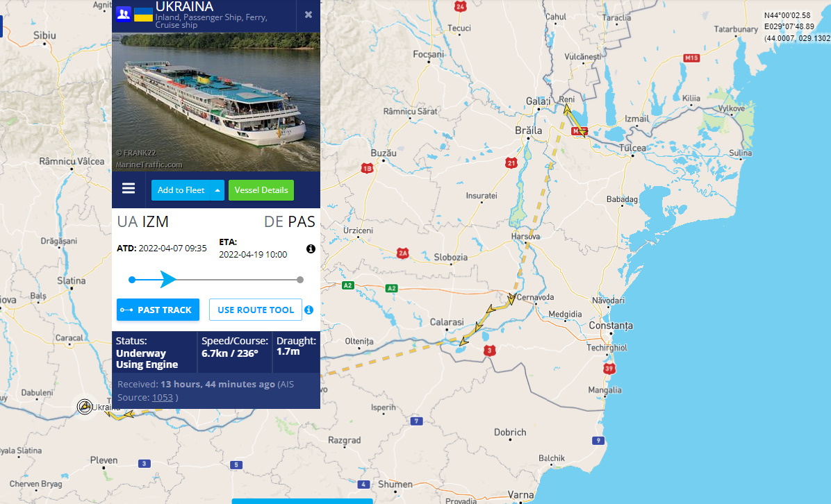Click the Ukraina vessel marker on map

(85, 407)
